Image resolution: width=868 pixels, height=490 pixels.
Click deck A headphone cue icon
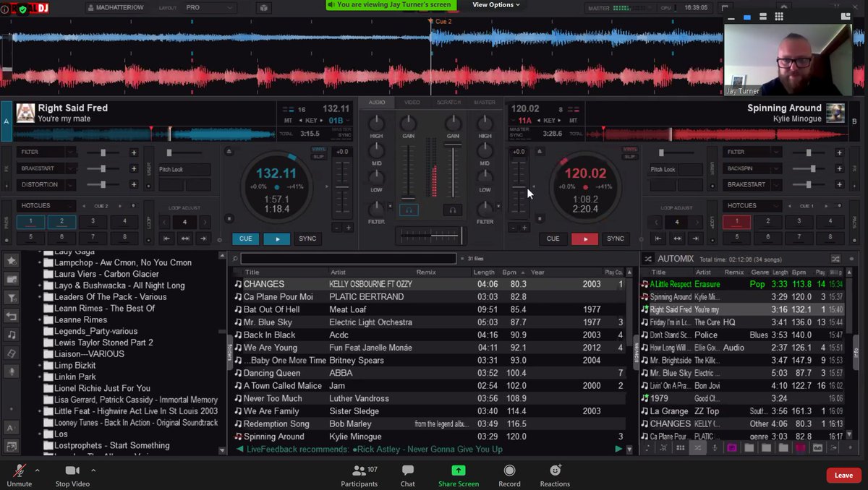pos(409,210)
